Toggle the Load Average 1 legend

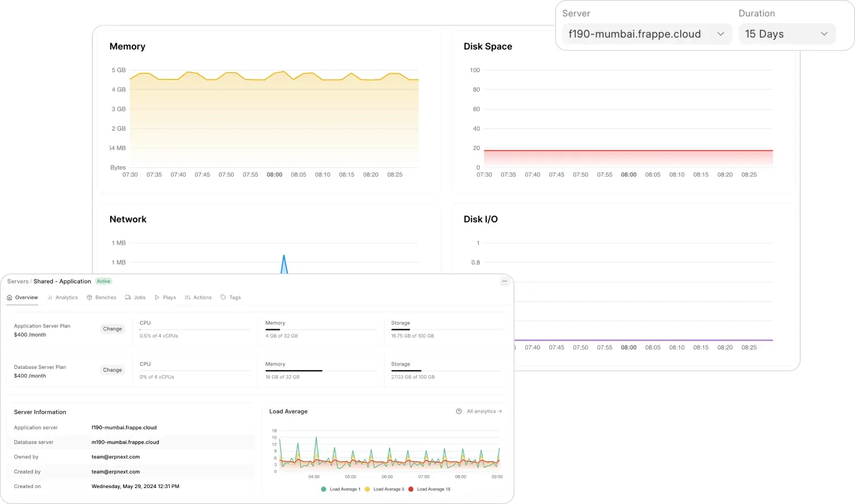(341, 489)
